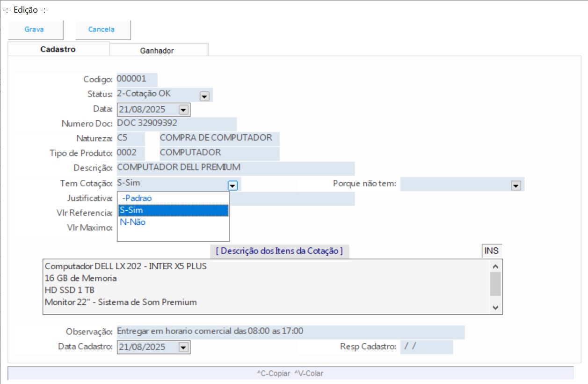588x384 pixels.
Task: Click the Numero Doc input field
Action: tap(176, 124)
